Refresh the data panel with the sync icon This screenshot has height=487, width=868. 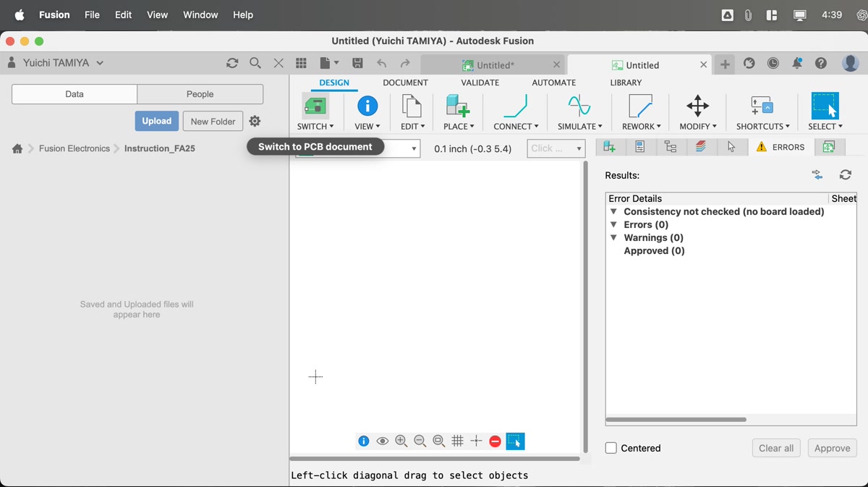(232, 64)
